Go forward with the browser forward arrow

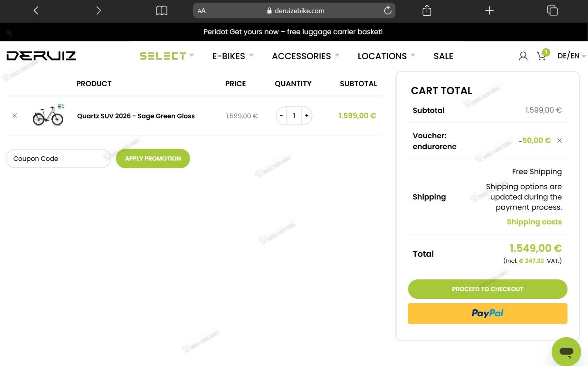click(x=99, y=10)
